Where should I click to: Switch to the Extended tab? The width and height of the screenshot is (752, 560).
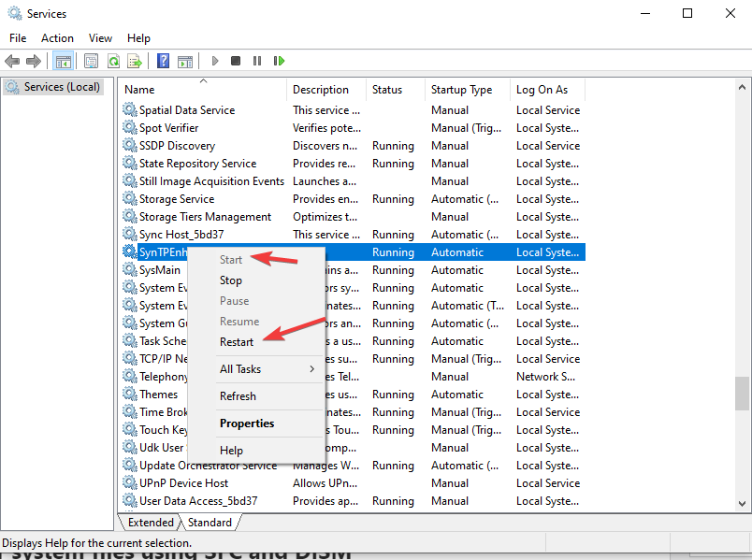pos(151,522)
